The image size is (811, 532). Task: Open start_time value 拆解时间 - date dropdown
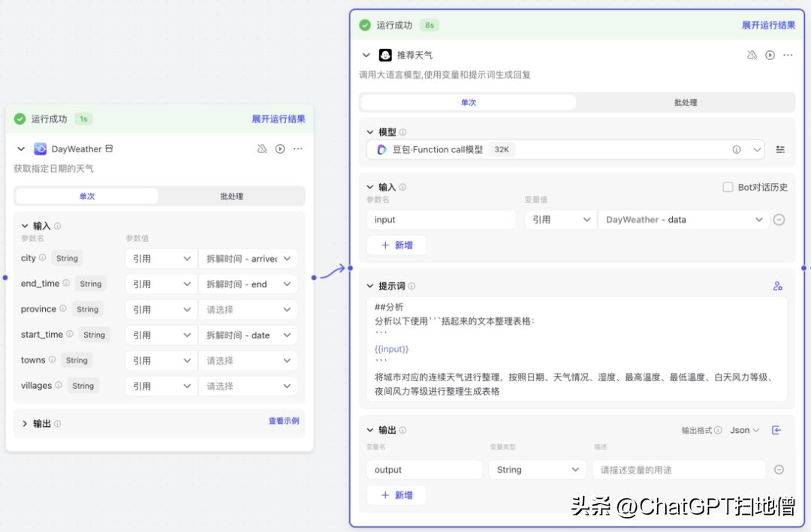point(248,335)
